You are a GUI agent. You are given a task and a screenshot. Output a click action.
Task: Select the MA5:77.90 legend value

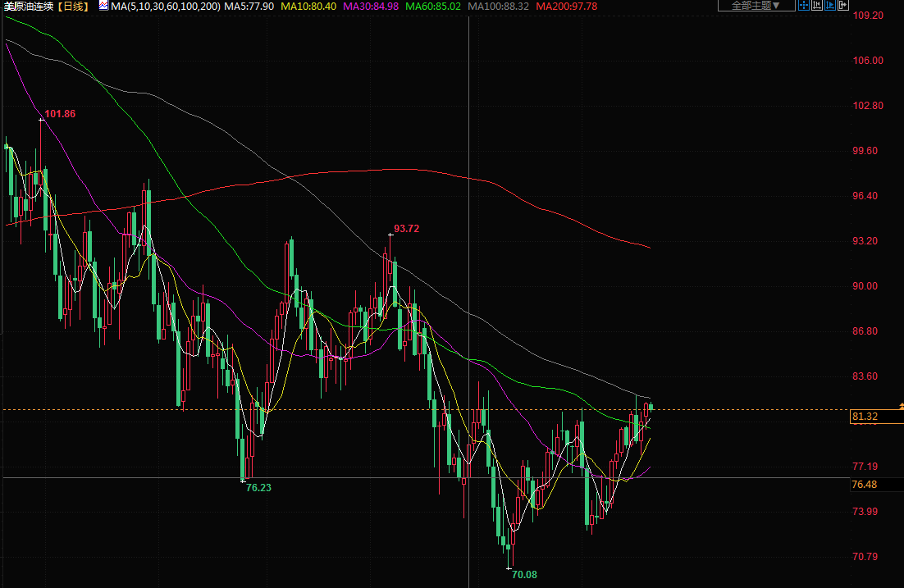coord(249,6)
